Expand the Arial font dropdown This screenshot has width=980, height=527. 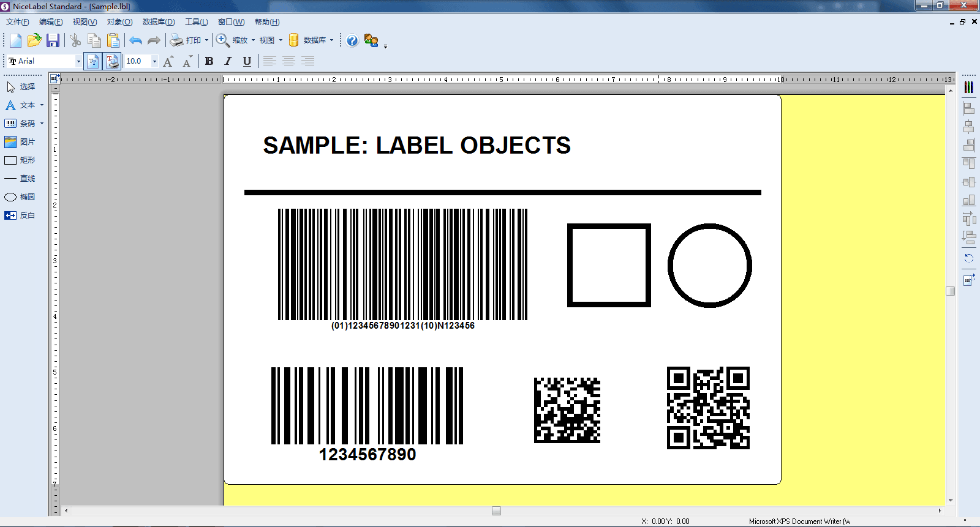[x=78, y=61]
